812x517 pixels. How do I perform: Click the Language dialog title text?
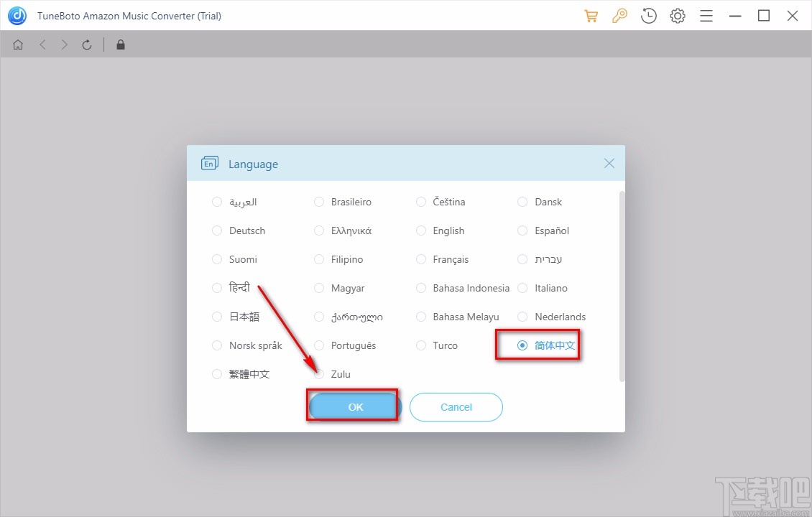tap(253, 164)
